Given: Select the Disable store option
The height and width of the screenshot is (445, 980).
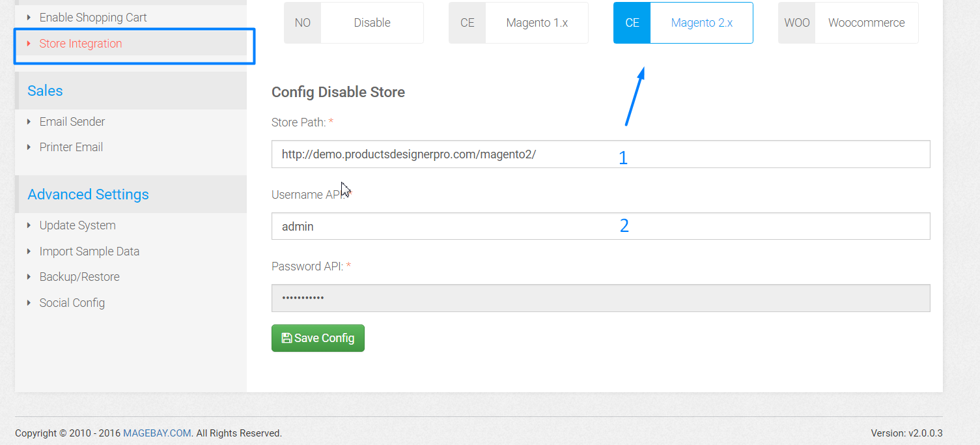Looking at the screenshot, I should 354,23.
